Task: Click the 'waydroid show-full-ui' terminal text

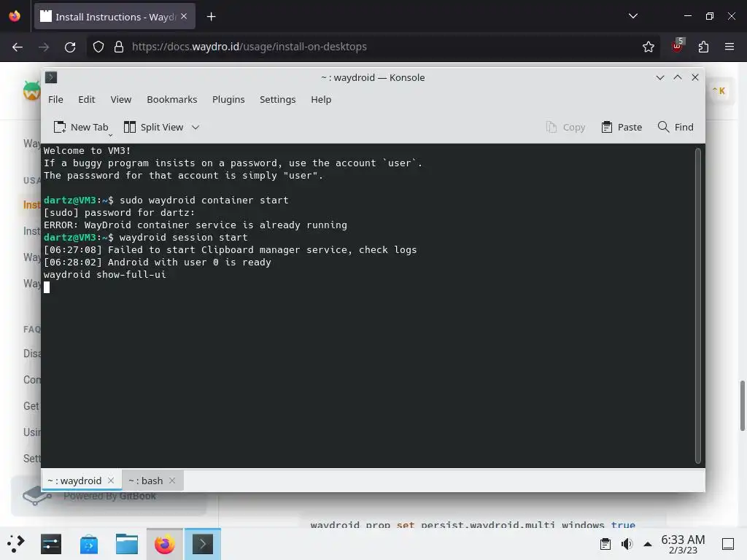Action: tap(105, 275)
